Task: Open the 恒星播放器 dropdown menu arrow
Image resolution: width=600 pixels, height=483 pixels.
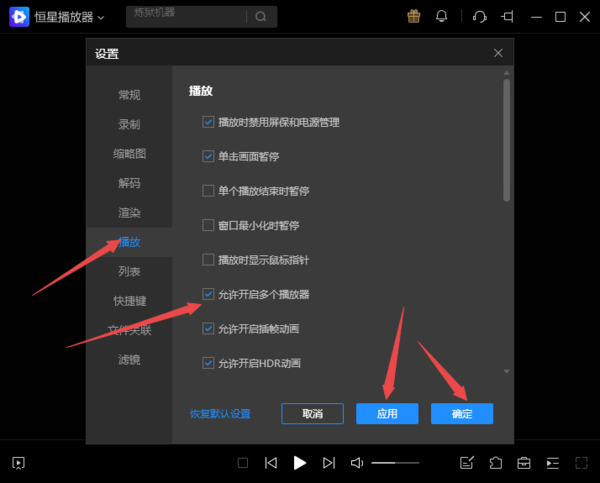Action: click(x=101, y=18)
